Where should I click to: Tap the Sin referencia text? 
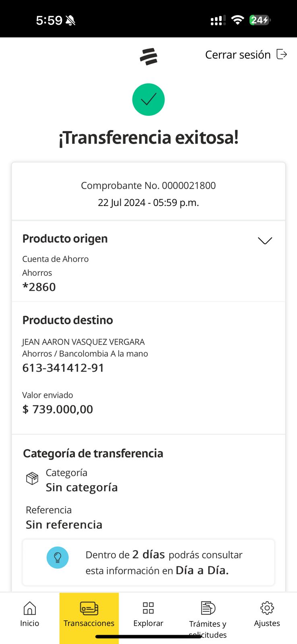coord(64,524)
